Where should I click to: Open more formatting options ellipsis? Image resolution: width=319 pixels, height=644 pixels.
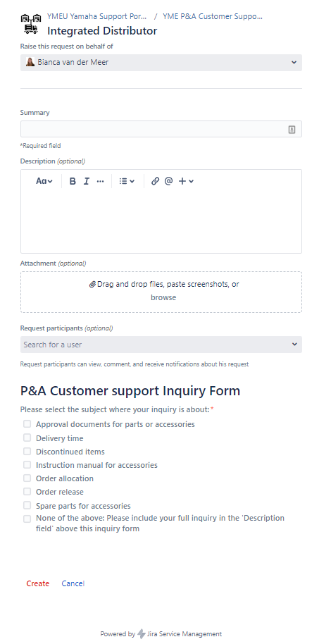point(100,181)
